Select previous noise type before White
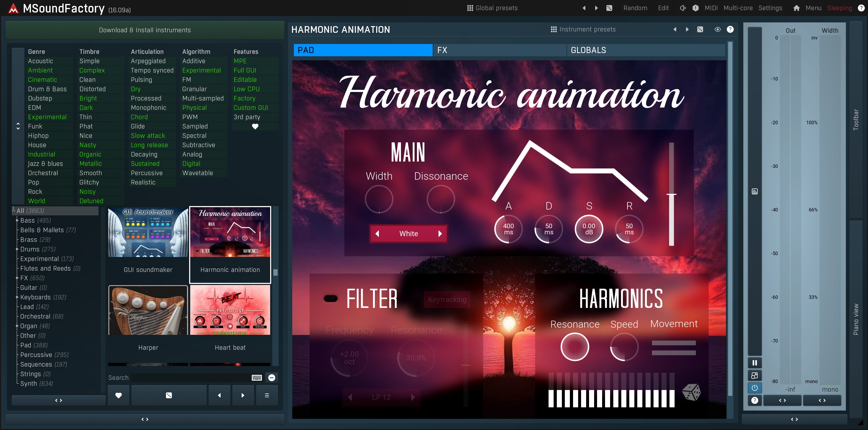This screenshot has height=430, width=868. (x=378, y=234)
